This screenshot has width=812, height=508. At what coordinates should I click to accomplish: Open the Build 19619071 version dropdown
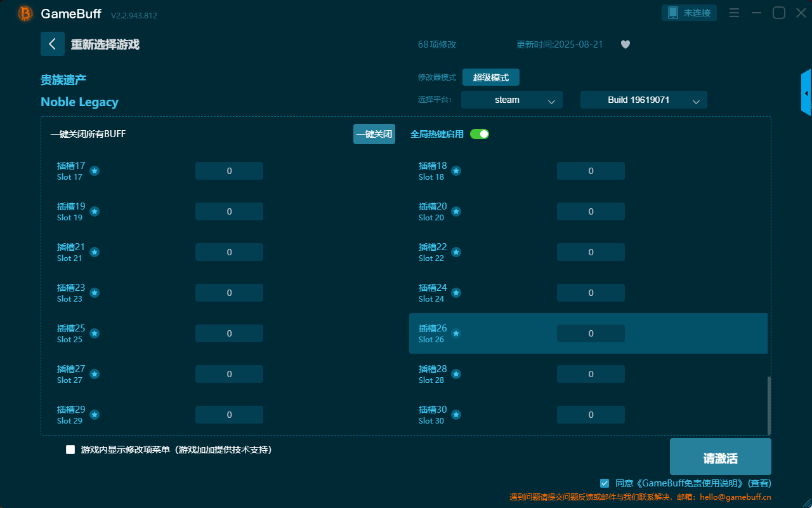tap(644, 100)
